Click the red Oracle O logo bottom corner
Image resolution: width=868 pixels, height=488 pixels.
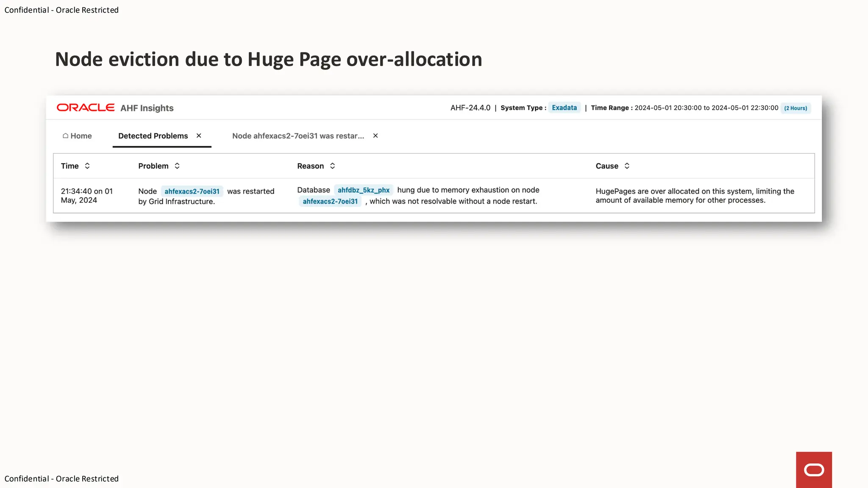(x=814, y=470)
